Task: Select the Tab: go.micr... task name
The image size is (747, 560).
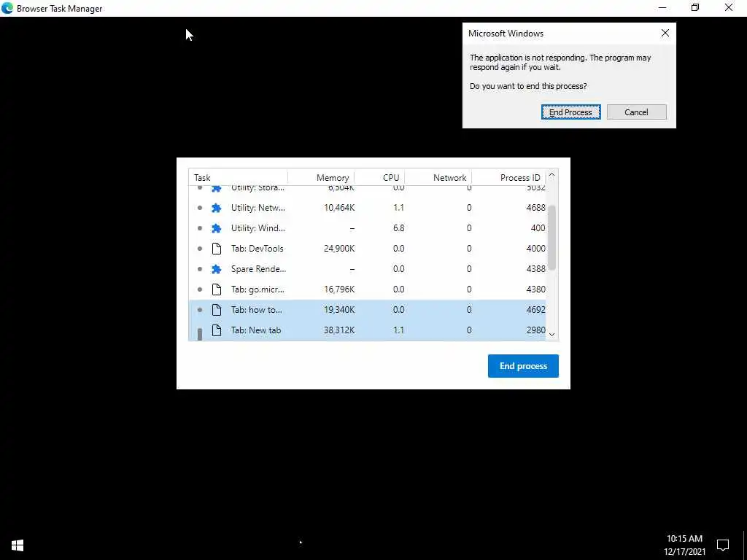Action: [258, 289]
